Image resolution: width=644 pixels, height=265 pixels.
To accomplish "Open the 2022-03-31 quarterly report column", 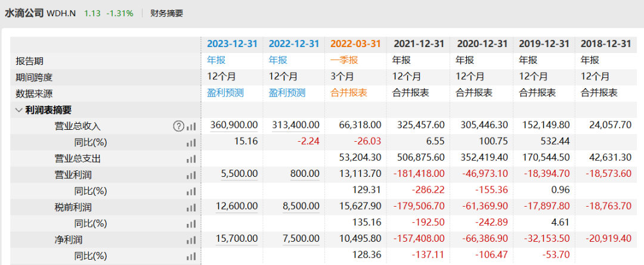I will [x=355, y=44].
